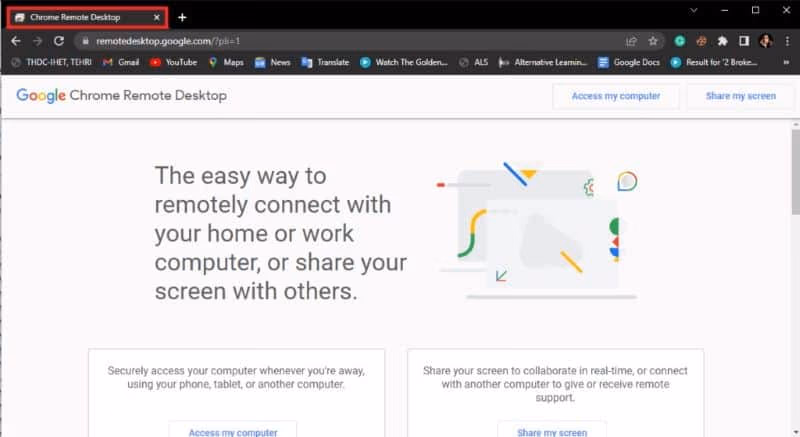Open Result for '2 Broke... bookmark

tap(714, 62)
